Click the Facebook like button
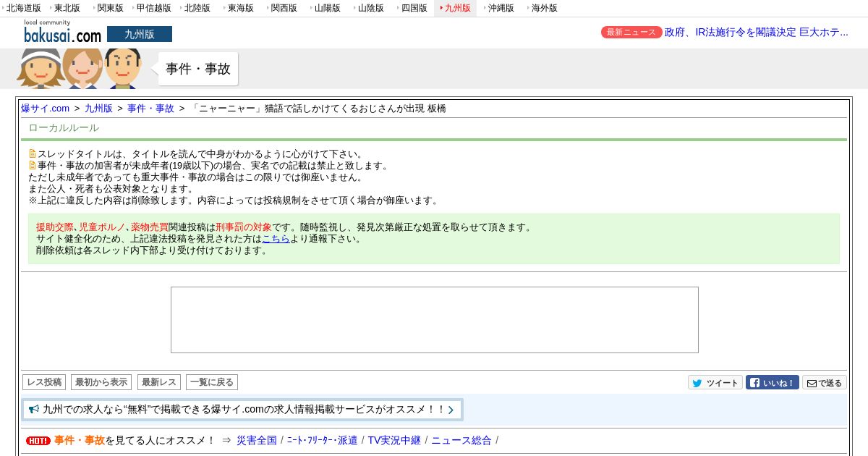Screen dimensions: 868x456 click(x=772, y=383)
